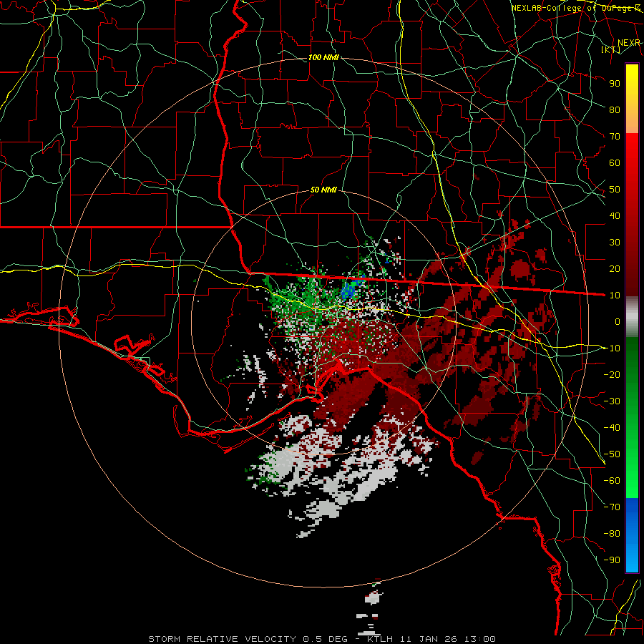Click the positive "20" scale value
644x644 pixels.
[x=615, y=268]
